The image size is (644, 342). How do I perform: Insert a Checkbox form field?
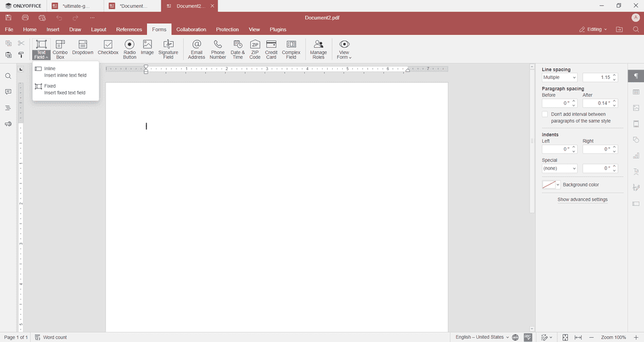point(108,47)
